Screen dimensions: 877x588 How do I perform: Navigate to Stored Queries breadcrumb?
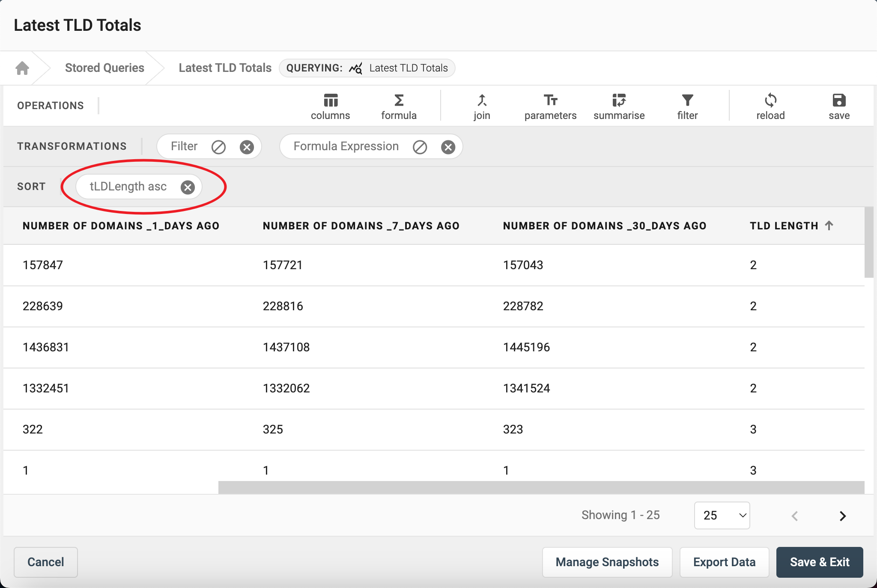coord(104,68)
